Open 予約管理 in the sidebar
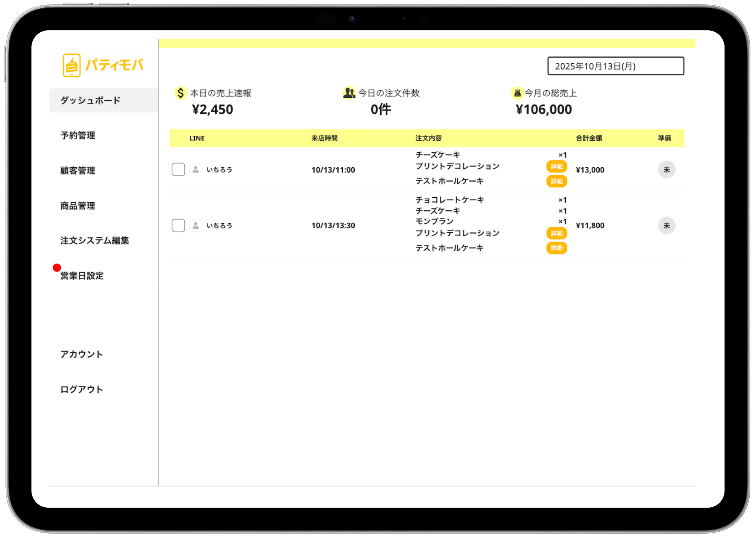 click(78, 136)
